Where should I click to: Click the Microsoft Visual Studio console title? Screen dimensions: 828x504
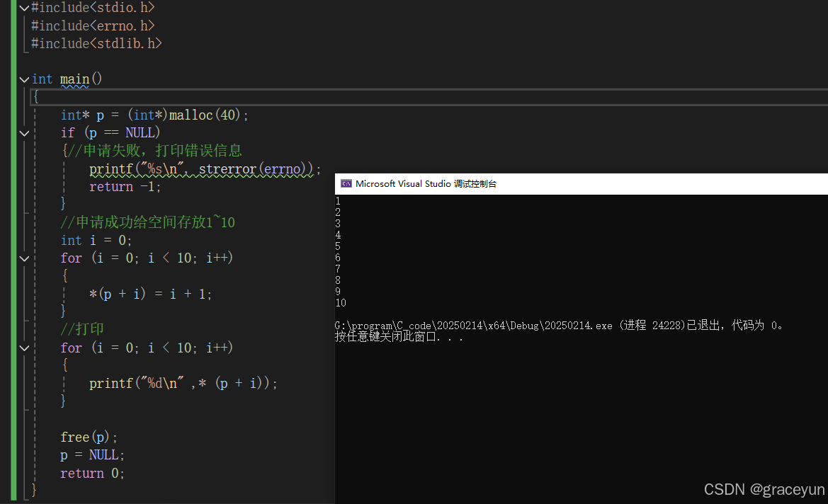(x=426, y=183)
